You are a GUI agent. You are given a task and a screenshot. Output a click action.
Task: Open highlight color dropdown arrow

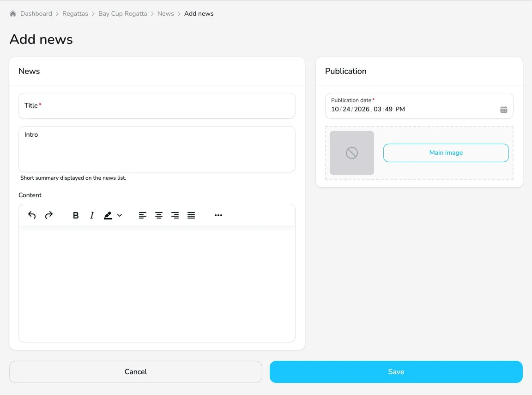click(120, 215)
